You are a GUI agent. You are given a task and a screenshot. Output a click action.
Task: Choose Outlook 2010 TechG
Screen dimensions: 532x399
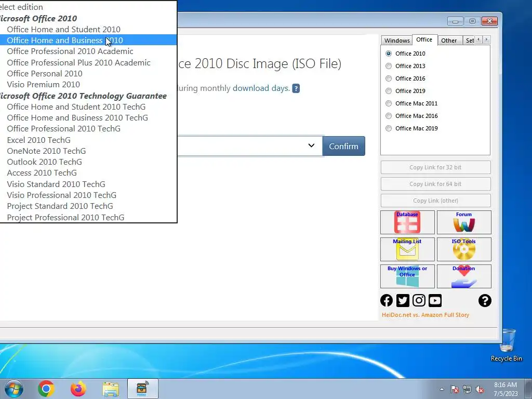[88, 162]
